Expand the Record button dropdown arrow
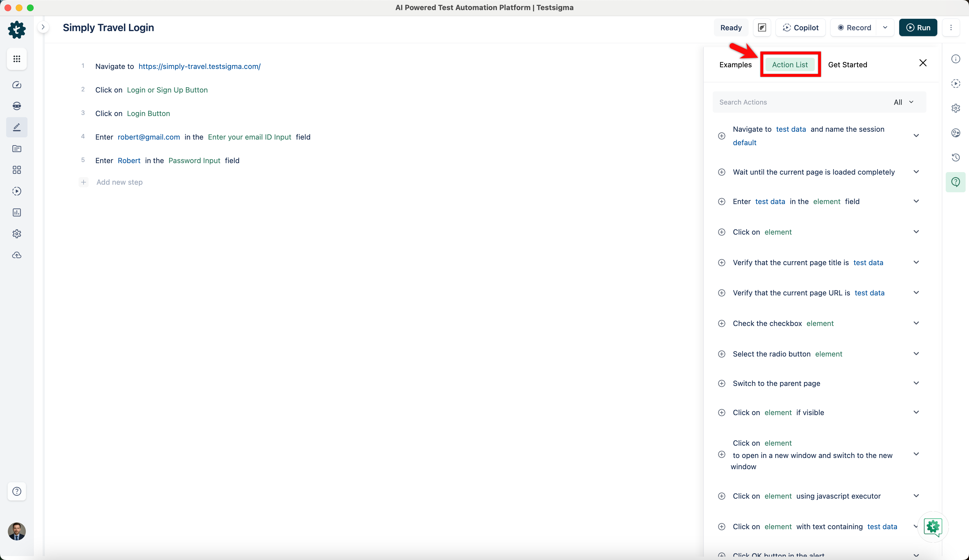The image size is (969, 560). coord(885,27)
